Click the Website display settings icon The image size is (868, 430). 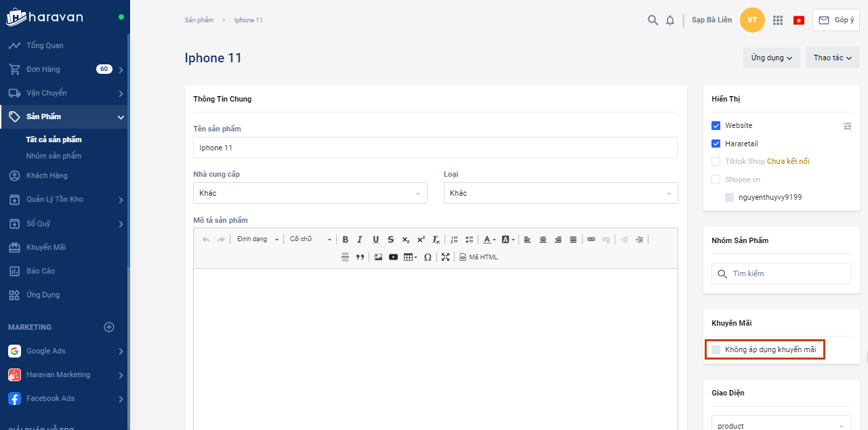pos(847,125)
